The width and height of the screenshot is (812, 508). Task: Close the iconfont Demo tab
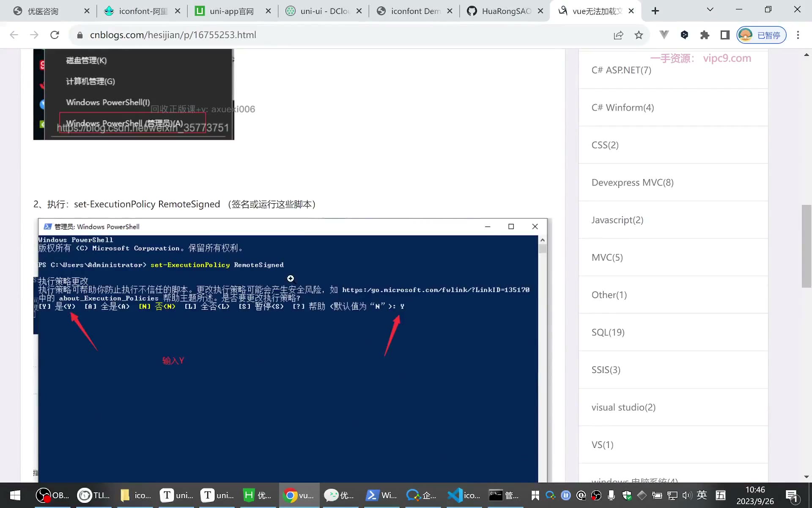coord(450,11)
